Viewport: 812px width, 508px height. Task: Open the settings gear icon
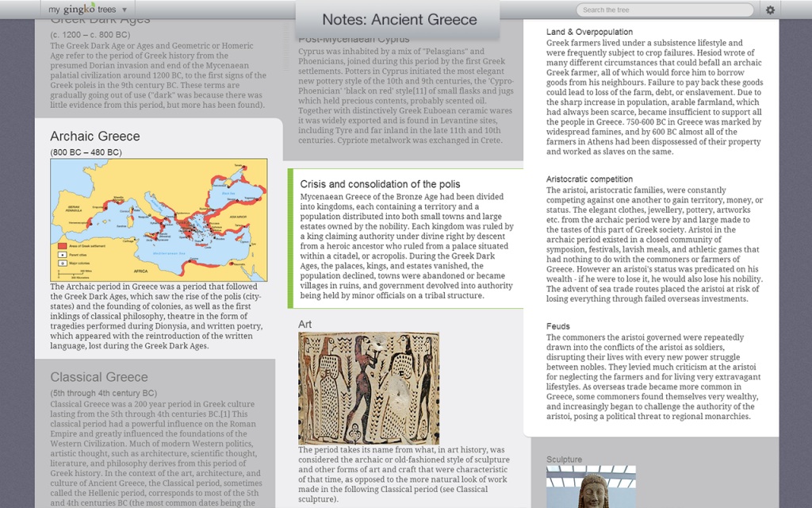[x=770, y=10]
